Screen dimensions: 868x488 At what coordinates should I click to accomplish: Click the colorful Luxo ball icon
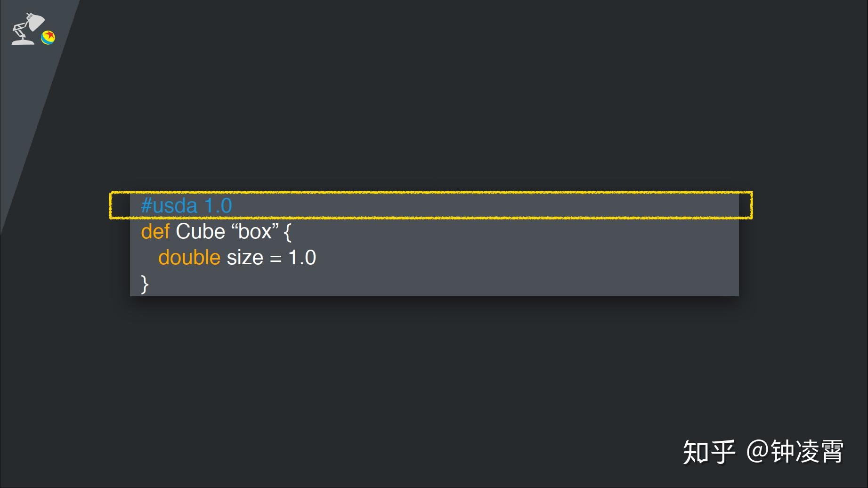coord(48,37)
